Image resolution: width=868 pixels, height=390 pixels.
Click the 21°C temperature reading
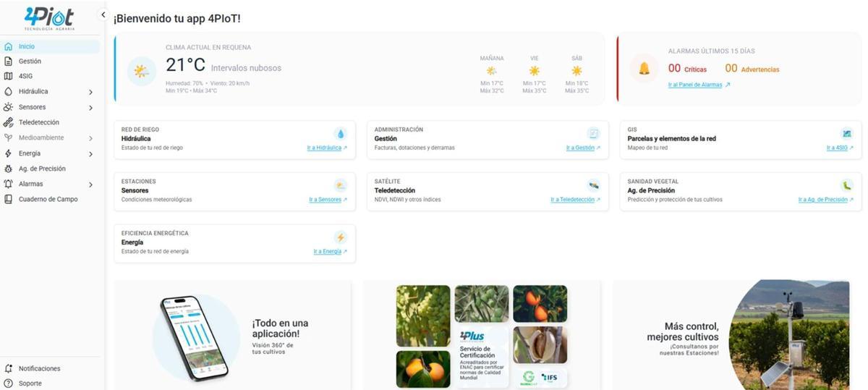click(x=185, y=66)
